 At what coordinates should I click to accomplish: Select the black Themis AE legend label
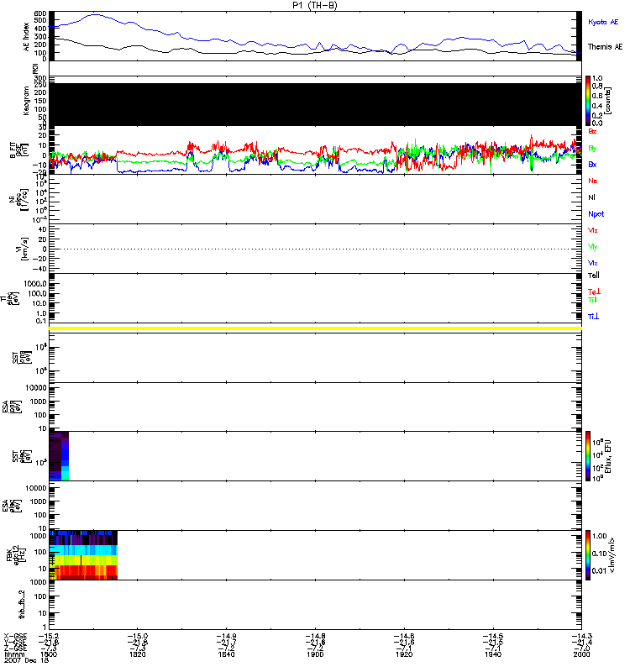point(605,47)
